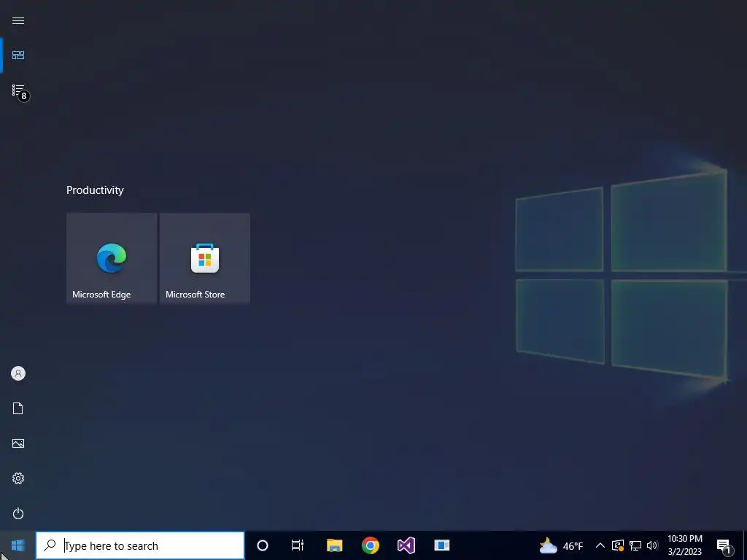Open the network status tray icon
The image size is (747, 560).
(x=635, y=545)
